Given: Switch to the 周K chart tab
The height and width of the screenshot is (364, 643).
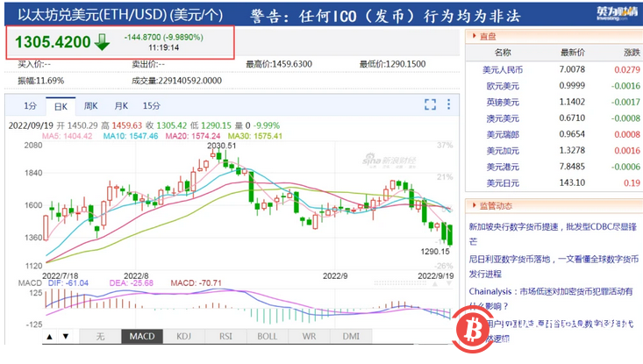Looking at the screenshot, I should click(90, 106).
